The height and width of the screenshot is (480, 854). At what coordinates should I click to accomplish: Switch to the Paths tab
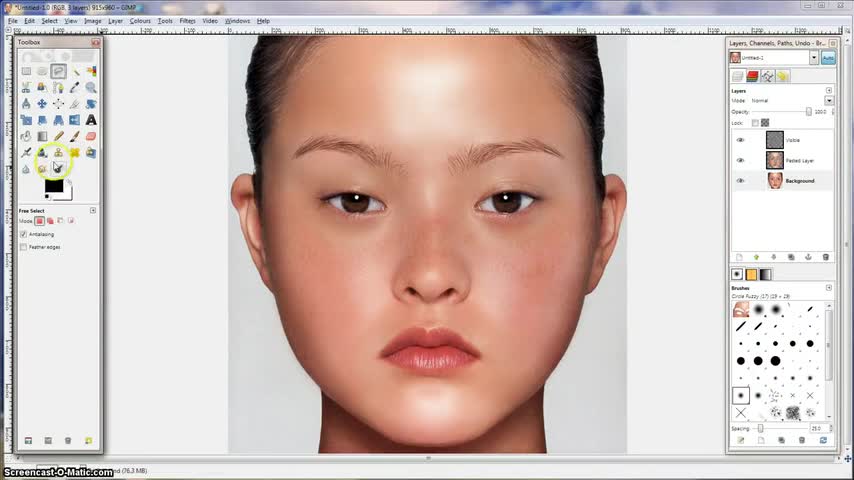tap(767, 76)
